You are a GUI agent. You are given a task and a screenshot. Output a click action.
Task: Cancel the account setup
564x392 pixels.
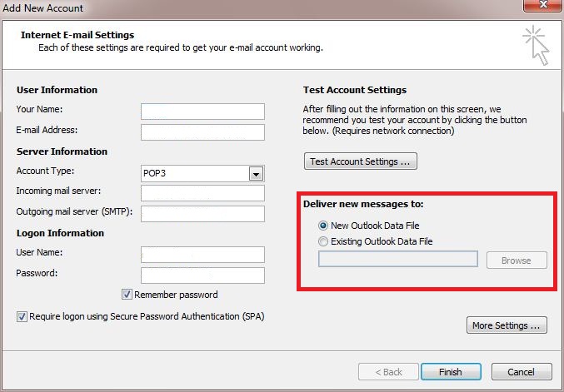point(522,371)
